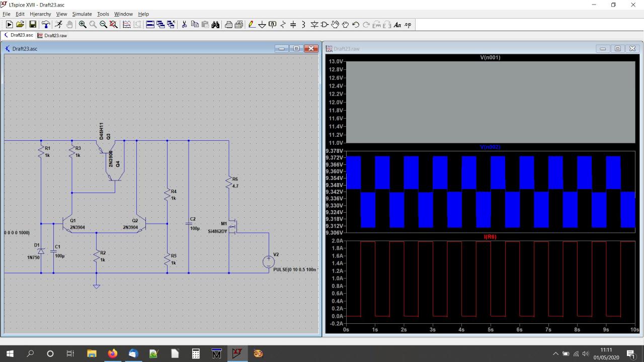Choose the Capacitor component tool
The height and width of the screenshot is (362, 644).
point(293,25)
